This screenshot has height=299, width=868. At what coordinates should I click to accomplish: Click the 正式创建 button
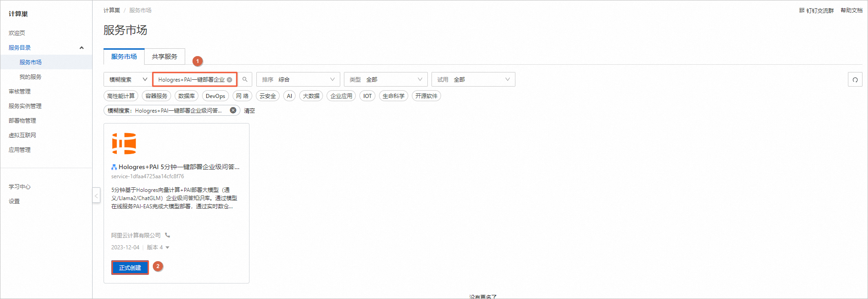[x=130, y=268]
